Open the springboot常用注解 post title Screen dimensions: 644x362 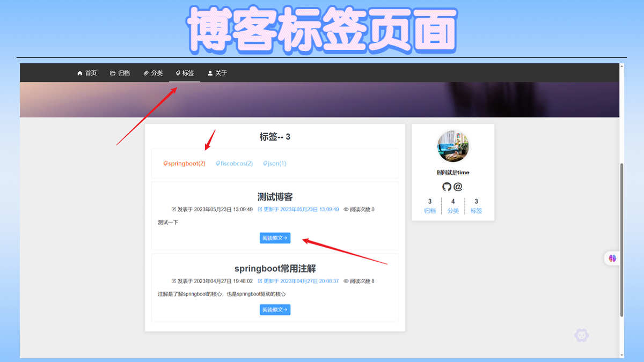tap(275, 269)
